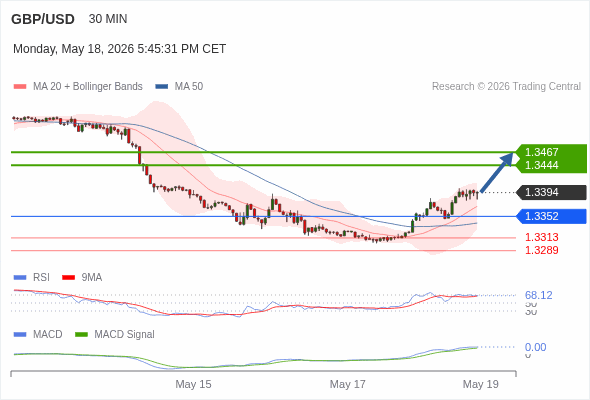
Task: Click the 30 MIN timeframe label
Action: (x=108, y=19)
